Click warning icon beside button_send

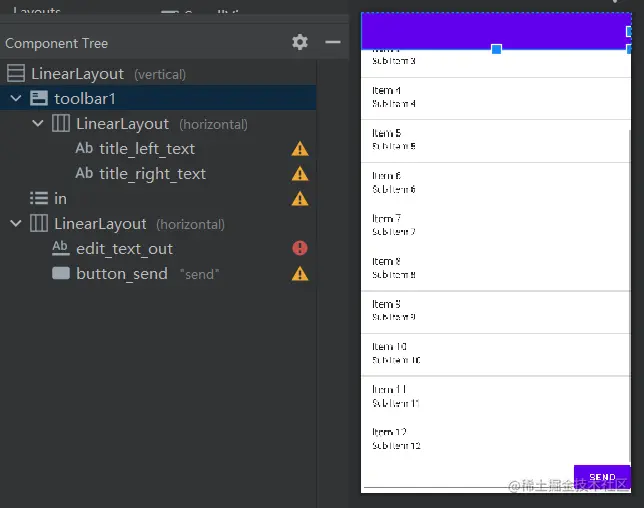(x=300, y=273)
